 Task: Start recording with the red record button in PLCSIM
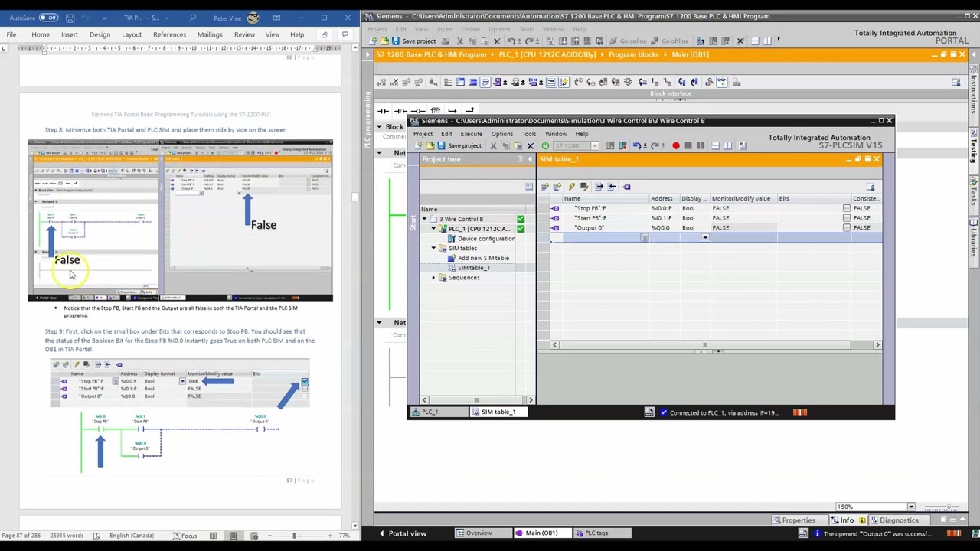[x=676, y=145]
